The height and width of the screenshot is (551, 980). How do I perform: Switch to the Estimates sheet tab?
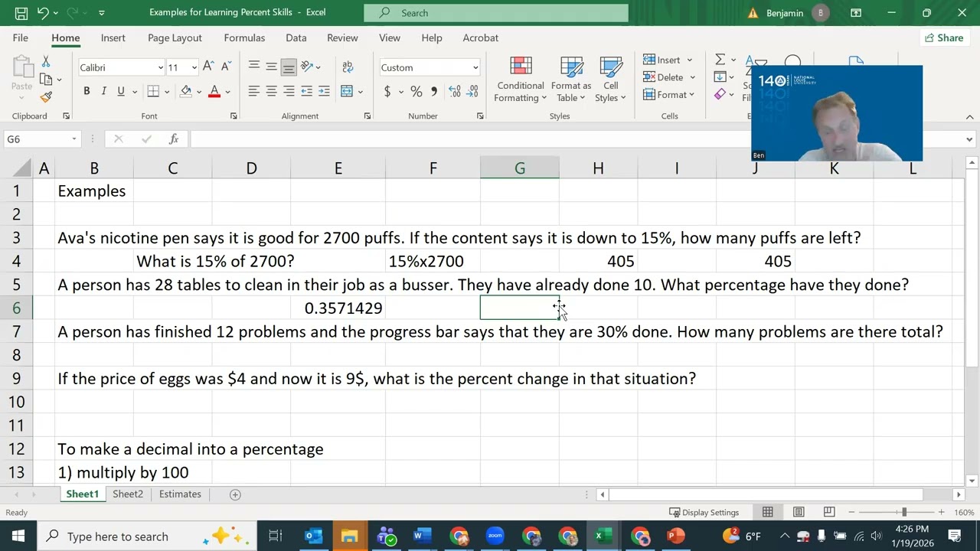[x=180, y=494]
